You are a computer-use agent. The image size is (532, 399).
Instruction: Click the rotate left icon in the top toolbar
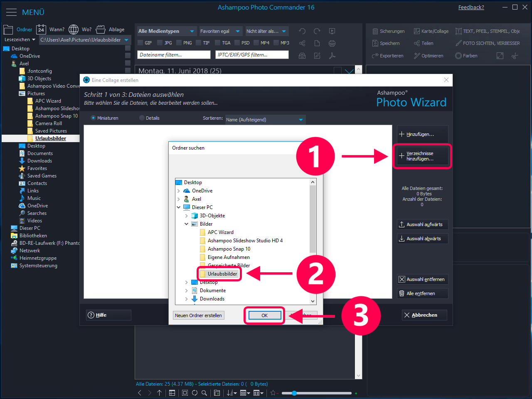tap(302, 31)
